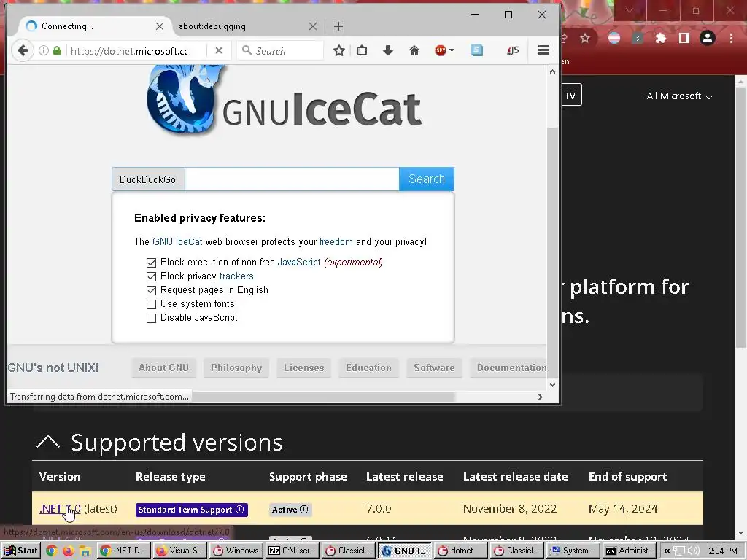Click the Chrome flag-striped extension icon

pyautogui.click(x=614, y=38)
